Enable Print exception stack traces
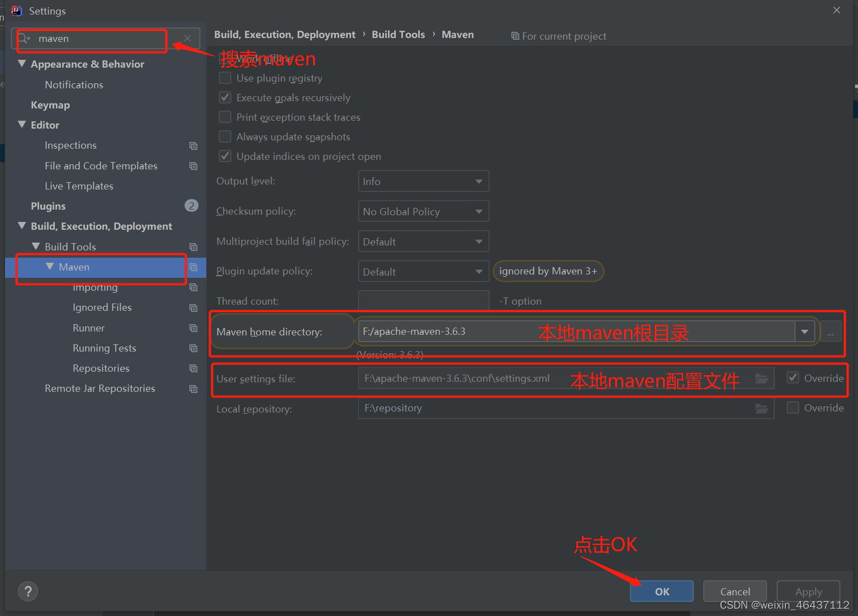Viewport: 858px width, 616px height. (225, 117)
